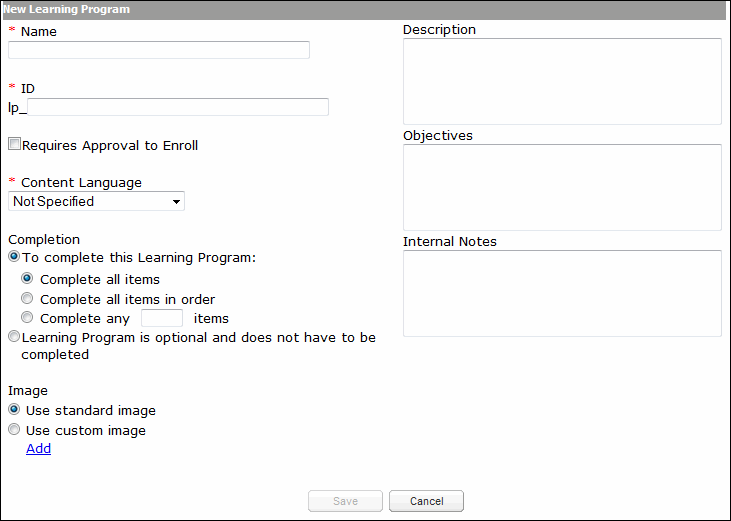Choose 'Use custom image' radio button
Screen dimensions: 731x521
click(x=15, y=430)
